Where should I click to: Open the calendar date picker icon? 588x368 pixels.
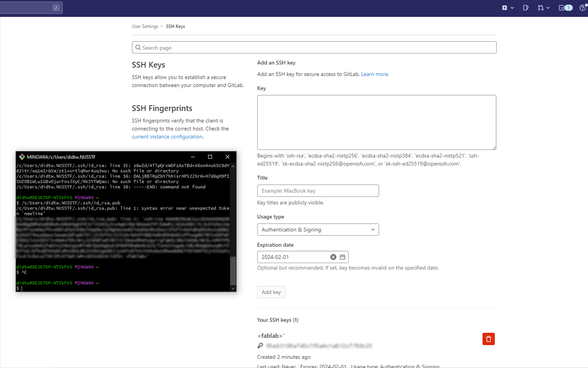point(342,257)
